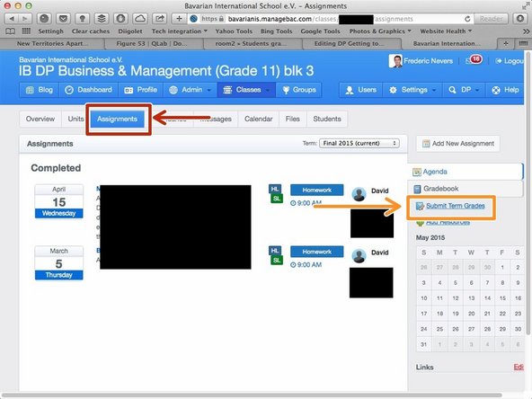532x399 pixels.
Task: Switch to the Units tab
Action: (75, 120)
